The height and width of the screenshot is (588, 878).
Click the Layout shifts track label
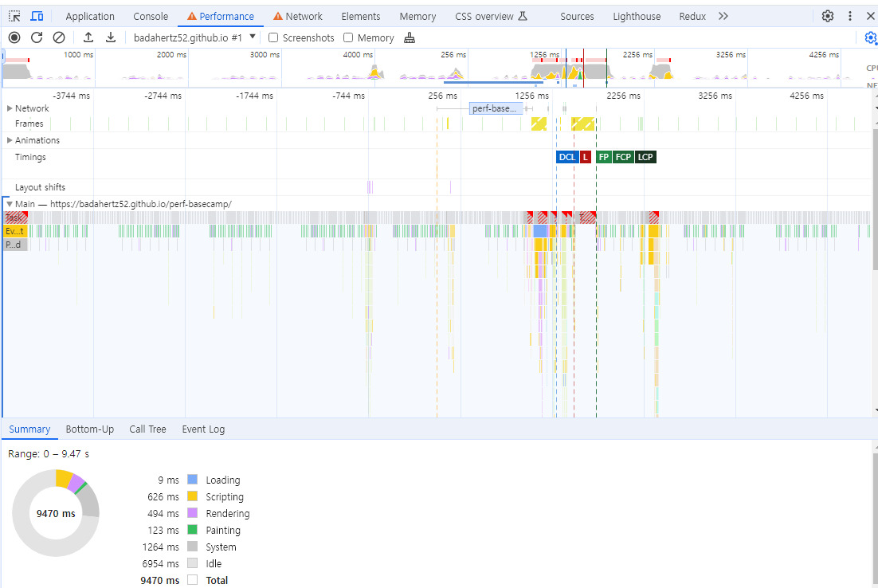click(41, 187)
